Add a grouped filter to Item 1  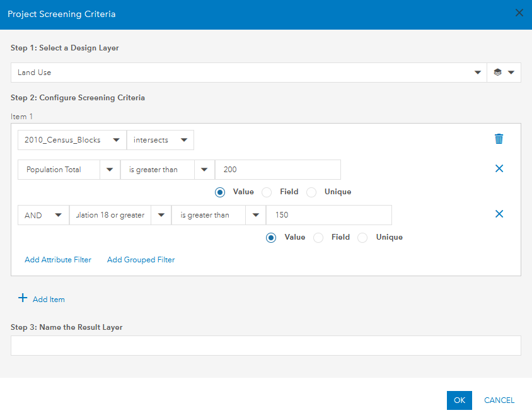(x=141, y=259)
